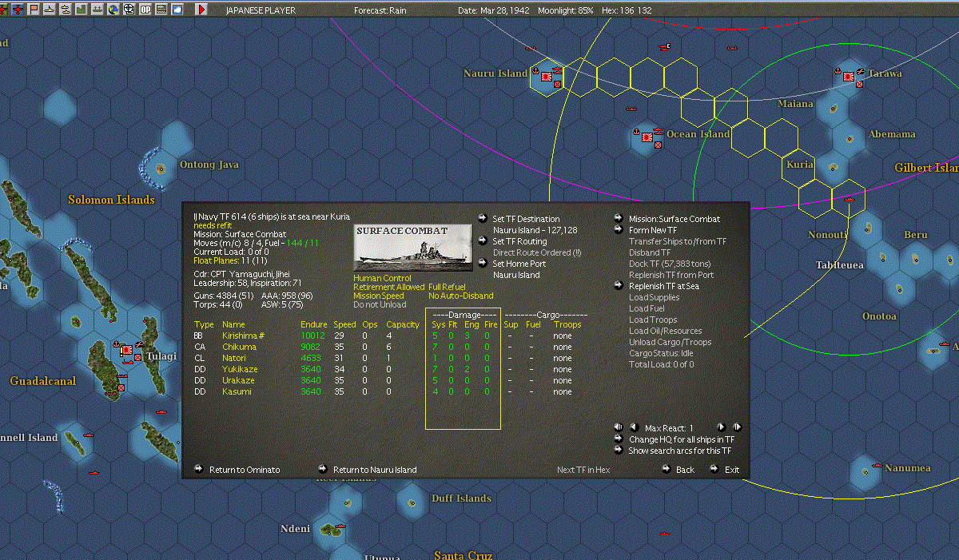Viewport: 959px width, 560px height.
Task: Click the brown report panel toolbar icon
Action: coord(161,10)
